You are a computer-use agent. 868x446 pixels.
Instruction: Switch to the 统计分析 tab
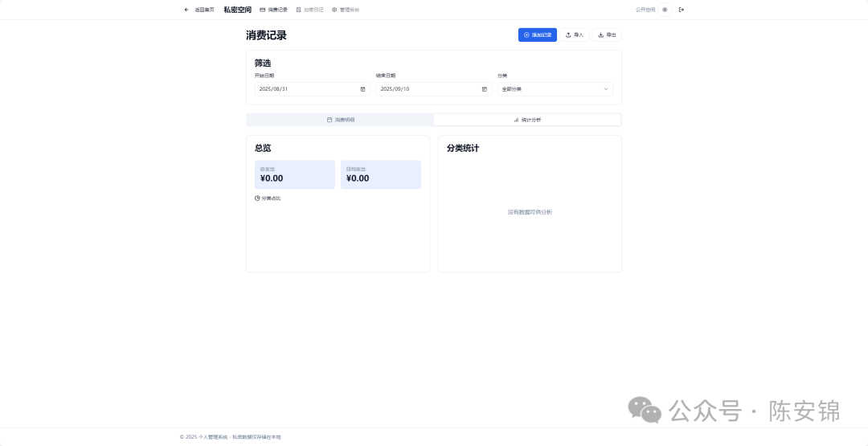pyautogui.click(x=527, y=120)
